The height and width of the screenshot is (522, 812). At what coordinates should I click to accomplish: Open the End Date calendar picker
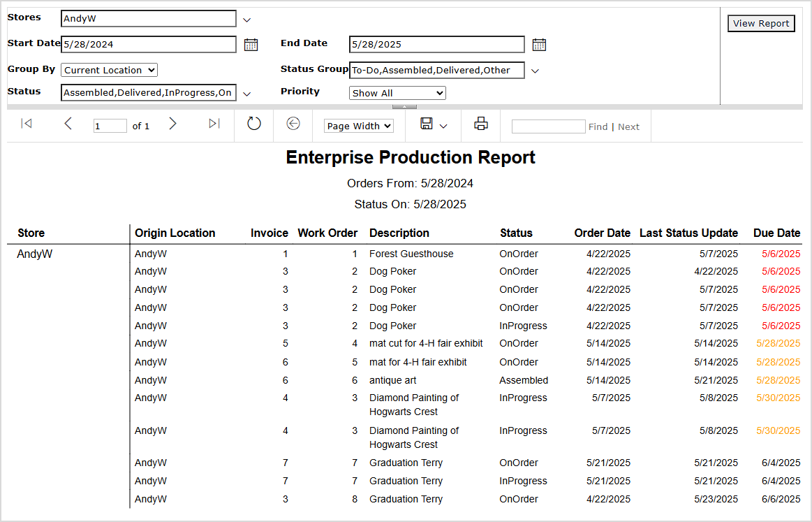tap(539, 44)
